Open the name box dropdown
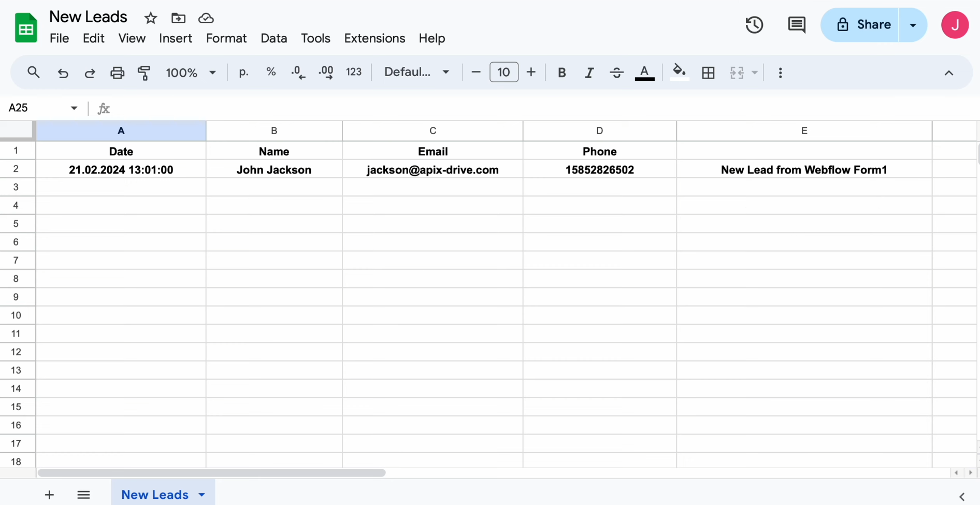The width and height of the screenshot is (980, 505). click(74, 108)
